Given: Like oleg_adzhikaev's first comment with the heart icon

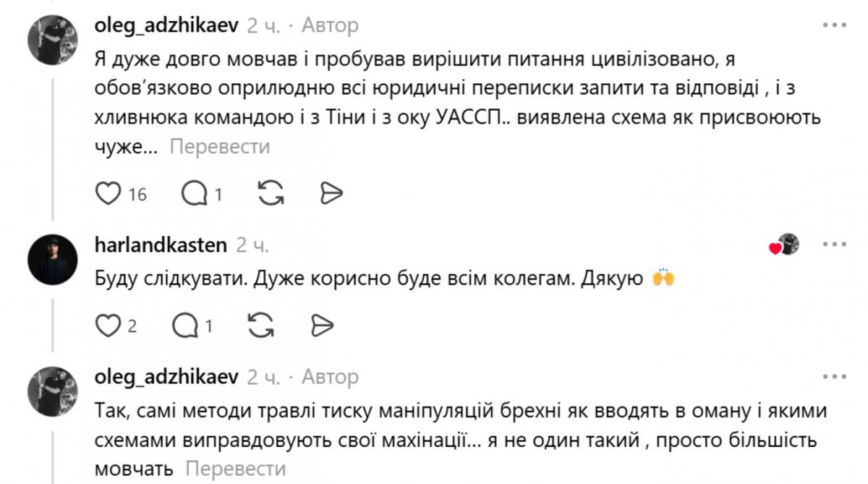Looking at the screenshot, I should 108,193.
